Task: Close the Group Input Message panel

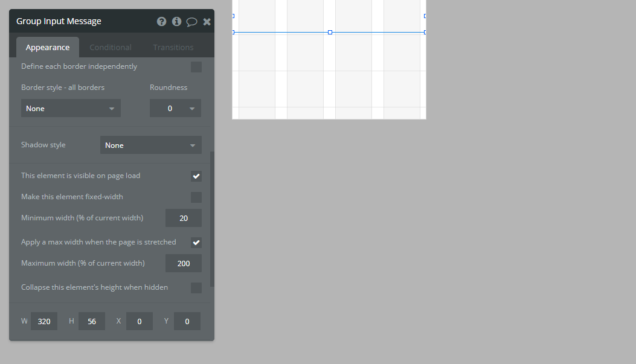Action: [x=207, y=22]
